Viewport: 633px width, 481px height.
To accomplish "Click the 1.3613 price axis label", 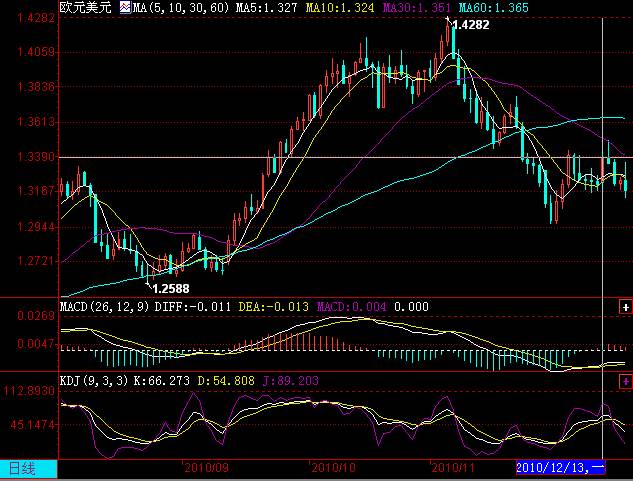I will (36, 122).
